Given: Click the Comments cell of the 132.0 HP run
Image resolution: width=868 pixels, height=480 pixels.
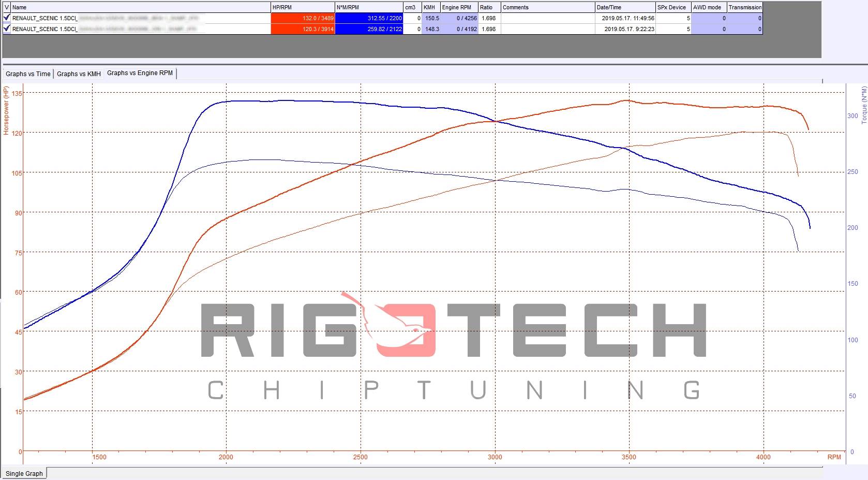Looking at the screenshot, I should tap(548, 18).
